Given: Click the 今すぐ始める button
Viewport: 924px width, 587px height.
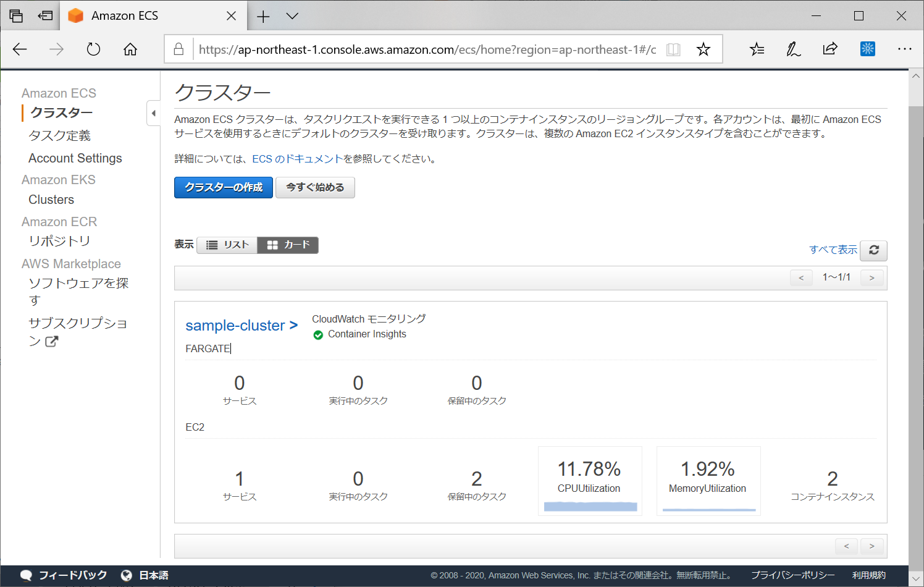Looking at the screenshot, I should pos(315,187).
